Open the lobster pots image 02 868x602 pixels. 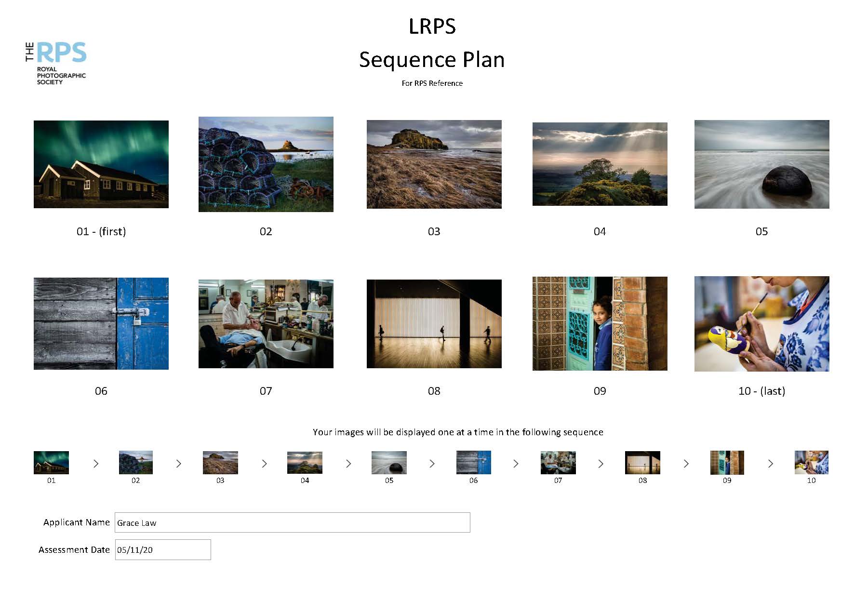pyautogui.click(x=266, y=164)
